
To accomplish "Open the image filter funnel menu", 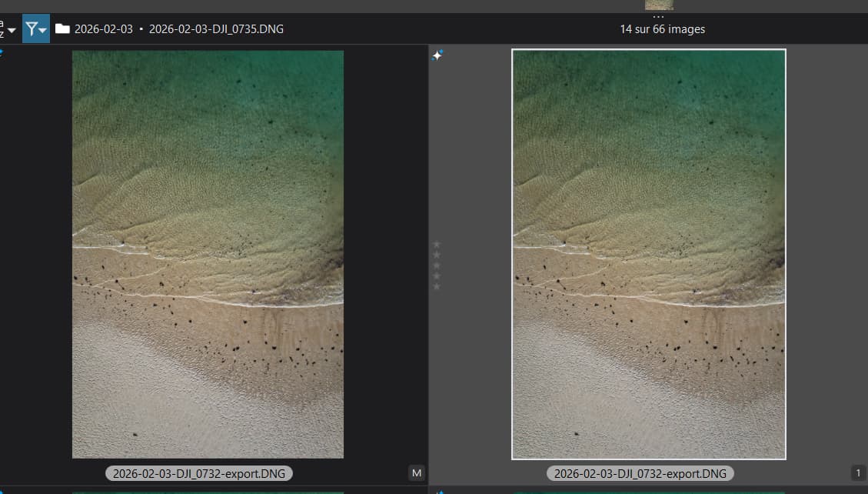I will tap(35, 29).
